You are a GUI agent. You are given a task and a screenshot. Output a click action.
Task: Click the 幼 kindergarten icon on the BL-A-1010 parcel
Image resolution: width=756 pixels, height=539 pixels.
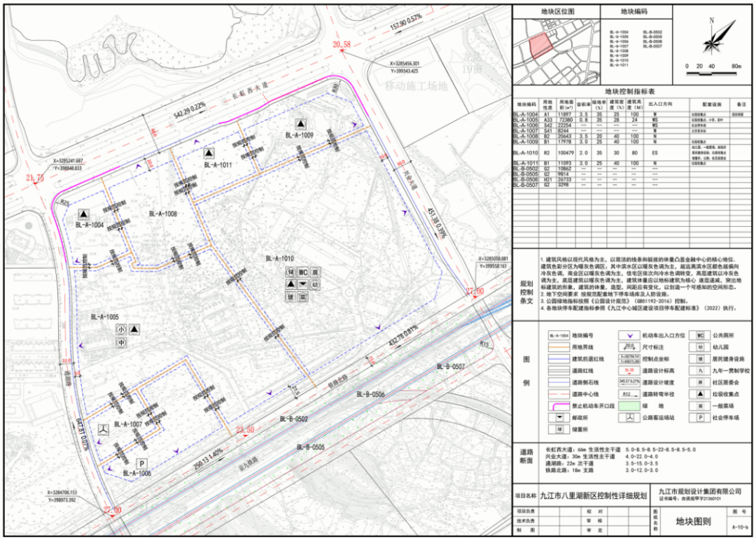tap(315, 284)
